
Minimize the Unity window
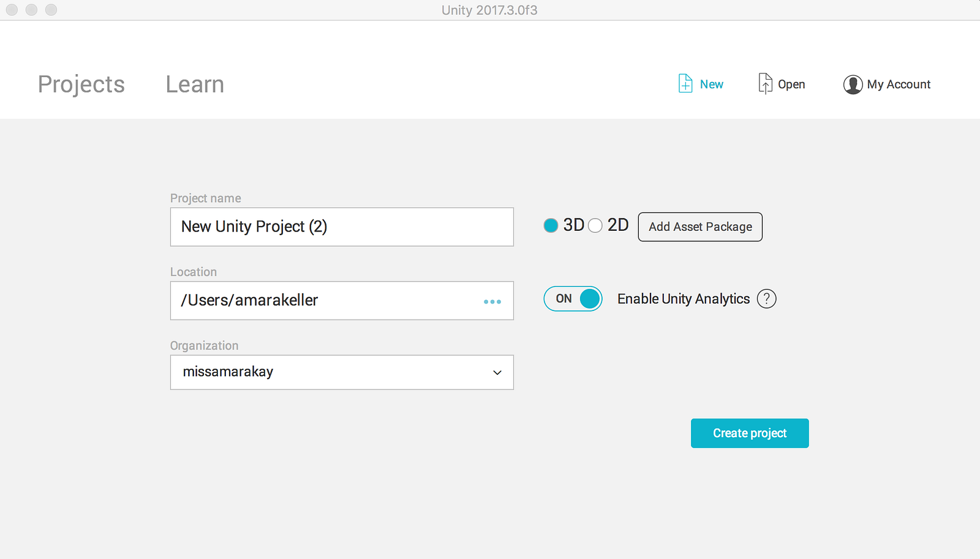click(31, 10)
